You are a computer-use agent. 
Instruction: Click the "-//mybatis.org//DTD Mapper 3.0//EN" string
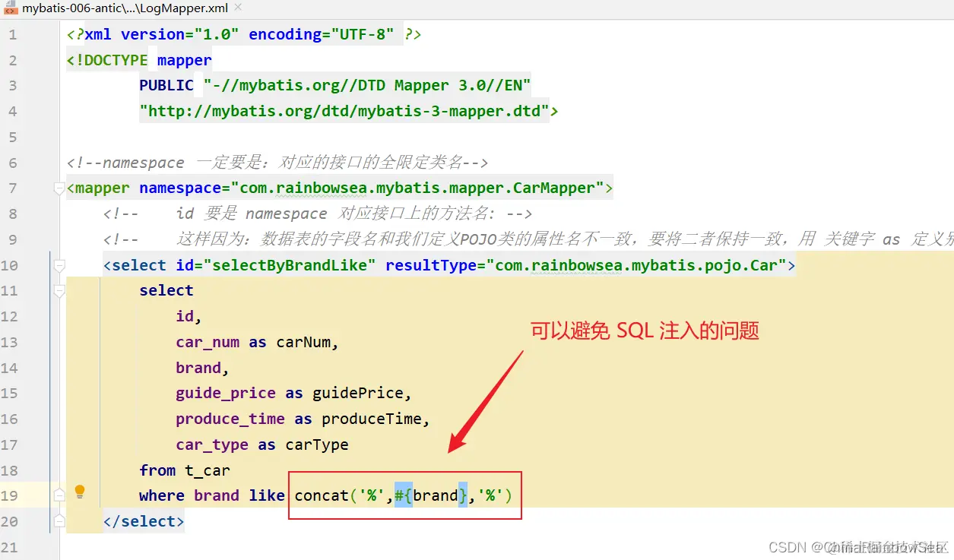click(367, 85)
